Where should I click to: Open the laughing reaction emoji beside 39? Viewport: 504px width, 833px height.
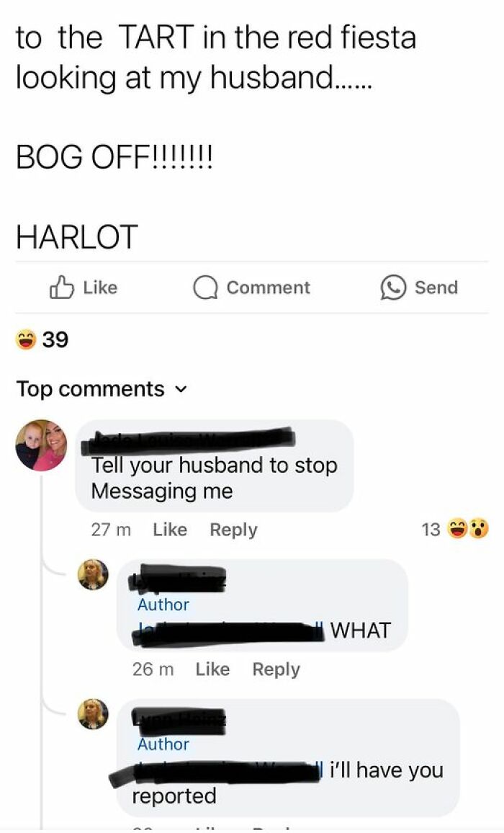26,339
